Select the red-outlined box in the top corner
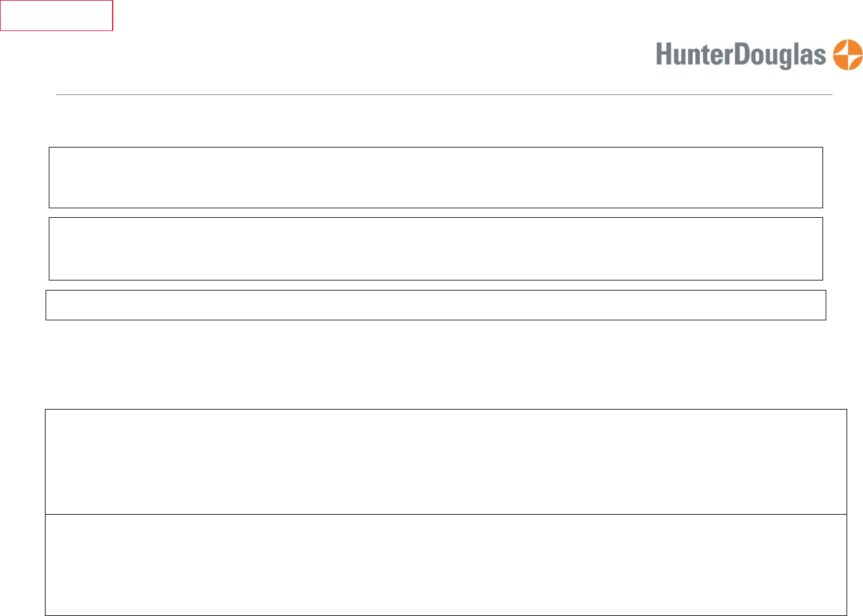Image resolution: width=863 pixels, height=616 pixels. pyautogui.click(x=56, y=15)
